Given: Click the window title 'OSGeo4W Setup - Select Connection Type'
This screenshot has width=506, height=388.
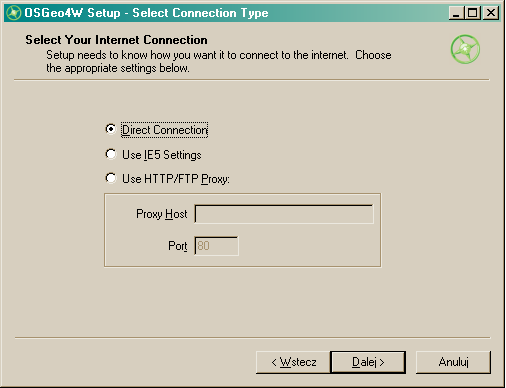Looking at the screenshot, I should (146, 13).
